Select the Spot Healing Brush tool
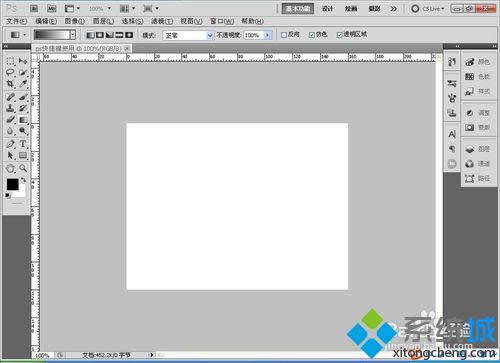This screenshot has height=363, width=500. point(10,97)
